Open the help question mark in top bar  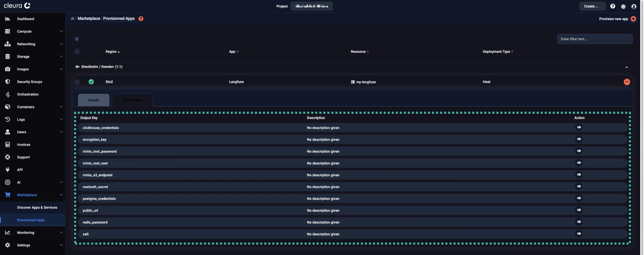(x=612, y=6)
